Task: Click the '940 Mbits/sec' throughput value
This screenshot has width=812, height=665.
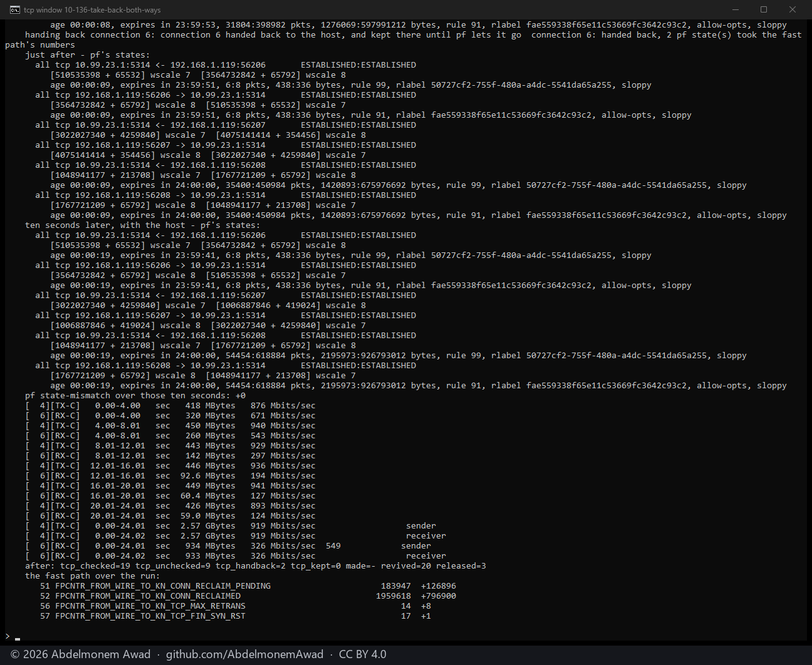Action: point(283,426)
